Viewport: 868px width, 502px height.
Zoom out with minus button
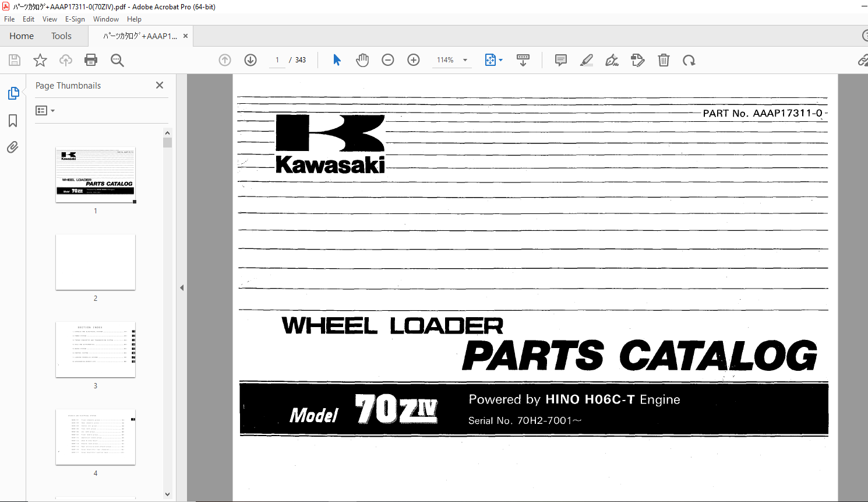coord(388,60)
